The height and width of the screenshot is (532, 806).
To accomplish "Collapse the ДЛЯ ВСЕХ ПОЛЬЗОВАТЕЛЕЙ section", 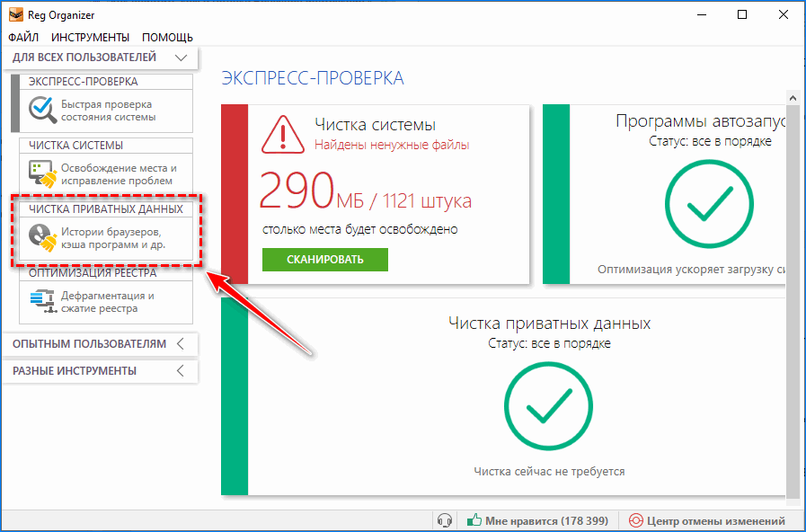I will 182,58.
